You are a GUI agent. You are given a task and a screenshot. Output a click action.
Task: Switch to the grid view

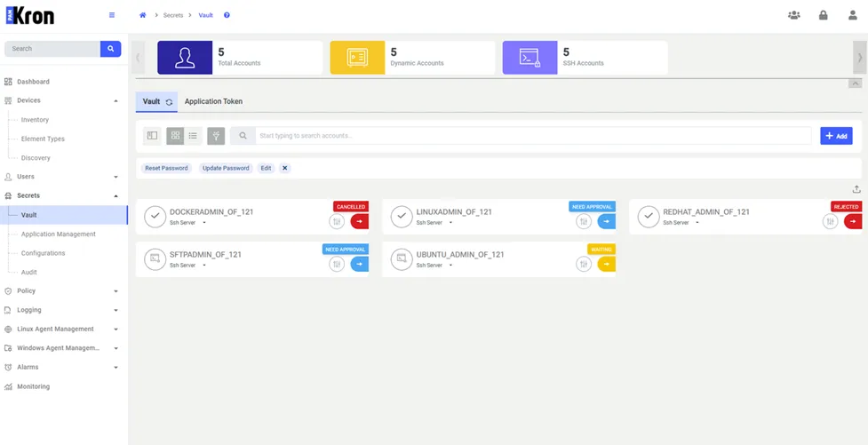[176, 136]
